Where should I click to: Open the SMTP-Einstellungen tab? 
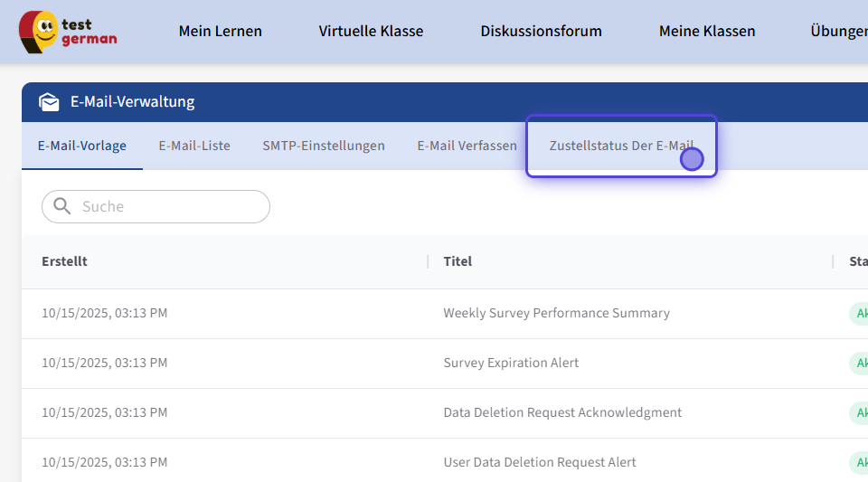pyautogui.click(x=324, y=146)
